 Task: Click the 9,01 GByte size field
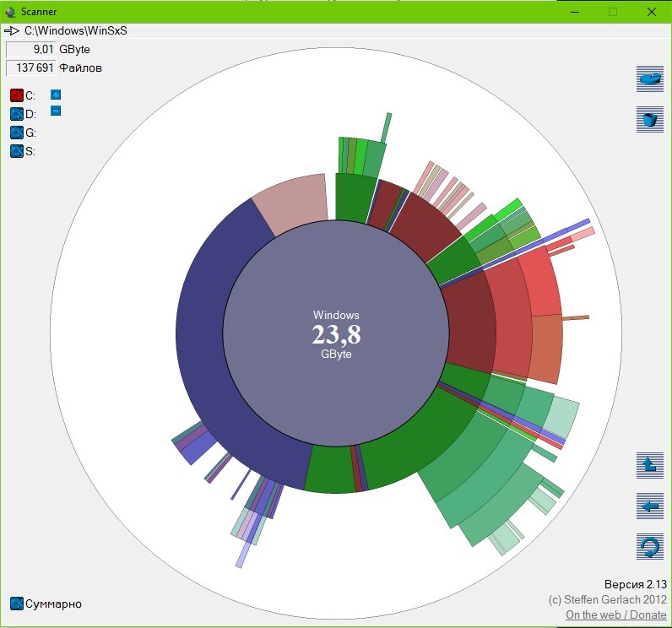31,50
